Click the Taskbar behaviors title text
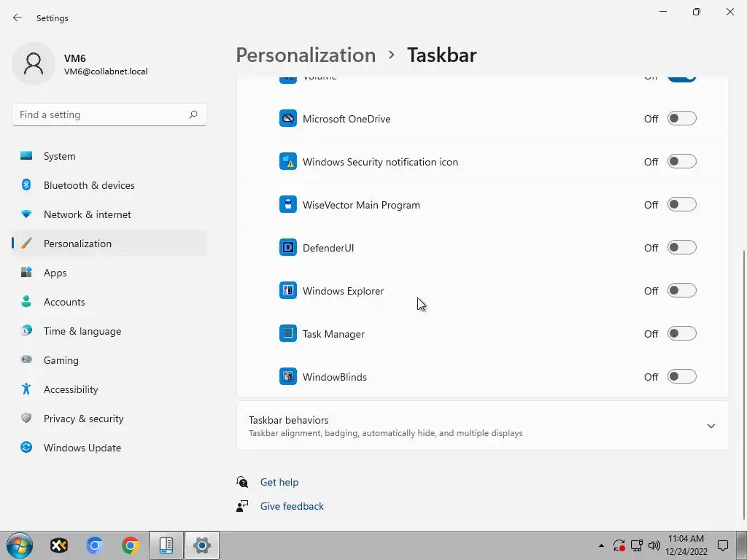Viewport: 747px width, 560px height. [288, 420]
